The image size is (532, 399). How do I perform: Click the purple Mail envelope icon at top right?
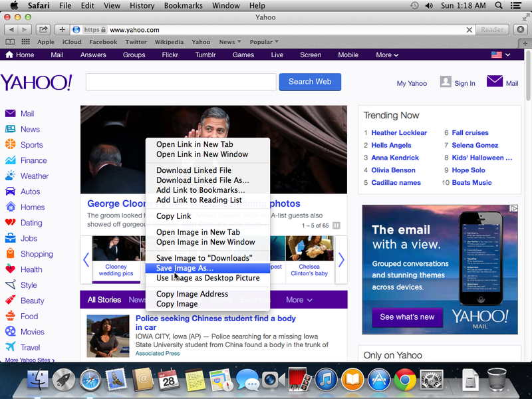coord(495,81)
